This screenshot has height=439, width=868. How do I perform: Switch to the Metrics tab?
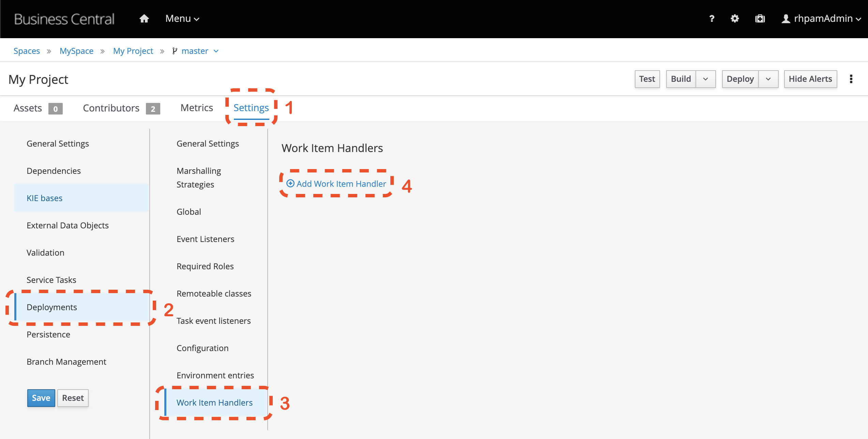coord(197,108)
